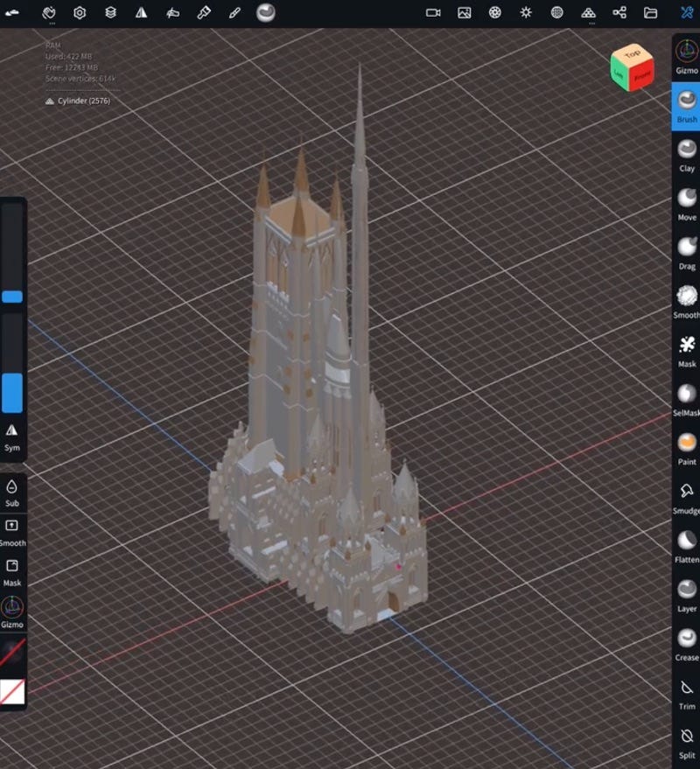This screenshot has width=700, height=769.
Task: Toggle the Sub subtract mode
Action: click(11, 493)
